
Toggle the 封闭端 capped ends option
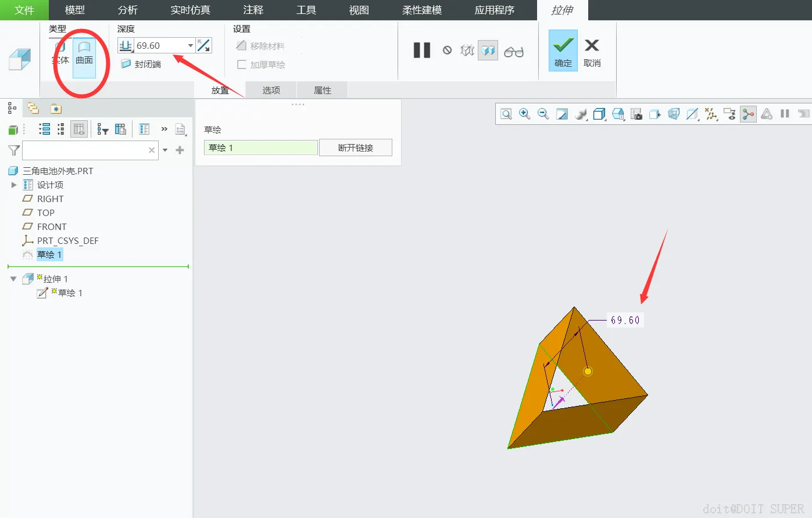[x=141, y=64]
